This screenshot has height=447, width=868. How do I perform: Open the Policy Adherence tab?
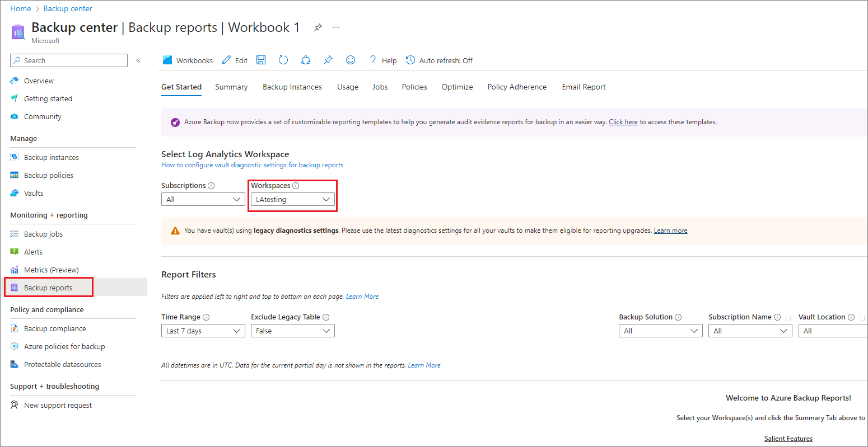pyautogui.click(x=517, y=87)
